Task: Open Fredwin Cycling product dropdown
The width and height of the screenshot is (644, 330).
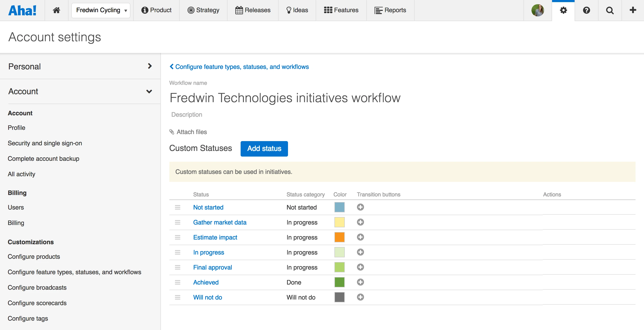Action: [x=101, y=10]
